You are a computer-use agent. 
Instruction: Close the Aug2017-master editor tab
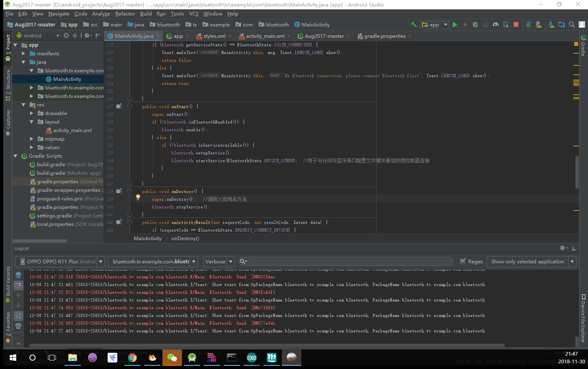[x=348, y=36]
